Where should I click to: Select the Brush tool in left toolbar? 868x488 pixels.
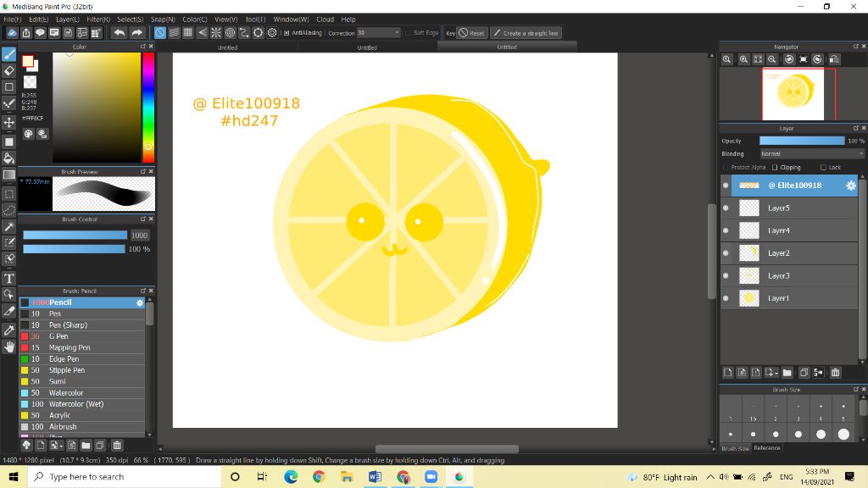pos(8,54)
